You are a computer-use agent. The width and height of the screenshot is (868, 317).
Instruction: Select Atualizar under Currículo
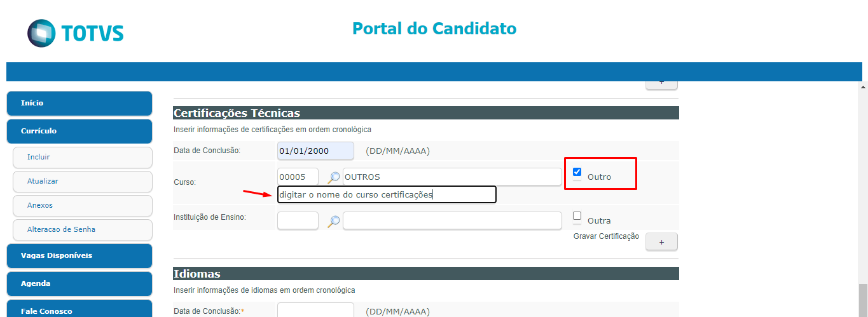83,181
